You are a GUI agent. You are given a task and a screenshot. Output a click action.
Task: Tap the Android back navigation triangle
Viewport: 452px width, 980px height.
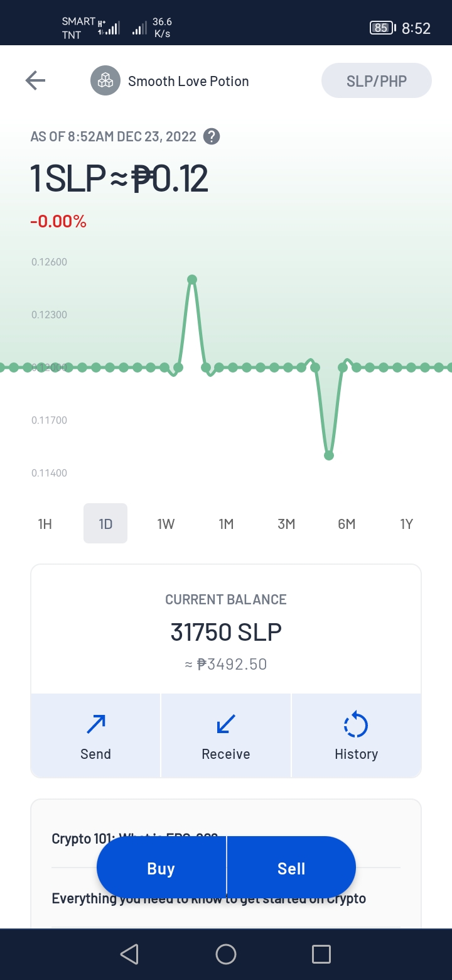[129, 954]
